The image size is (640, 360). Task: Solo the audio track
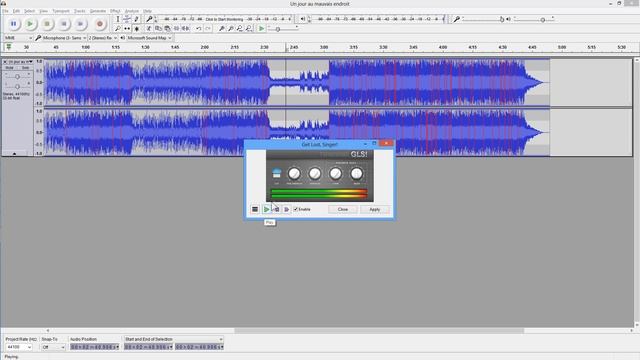[25, 68]
